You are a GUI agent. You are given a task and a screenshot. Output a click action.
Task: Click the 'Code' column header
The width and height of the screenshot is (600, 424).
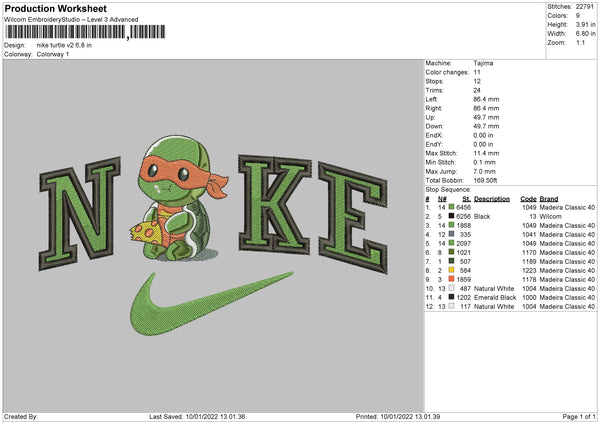click(528, 199)
